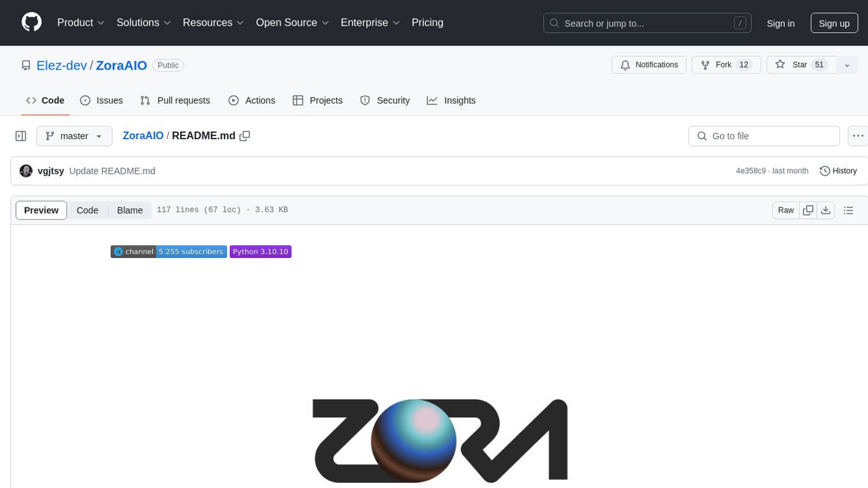Expand the Resources menu
868x488 pixels.
(x=214, y=22)
